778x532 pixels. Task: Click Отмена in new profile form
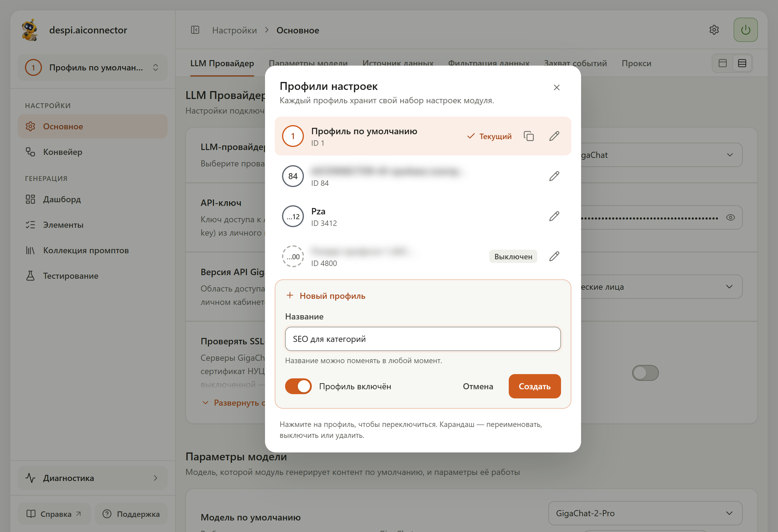tap(478, 387)
